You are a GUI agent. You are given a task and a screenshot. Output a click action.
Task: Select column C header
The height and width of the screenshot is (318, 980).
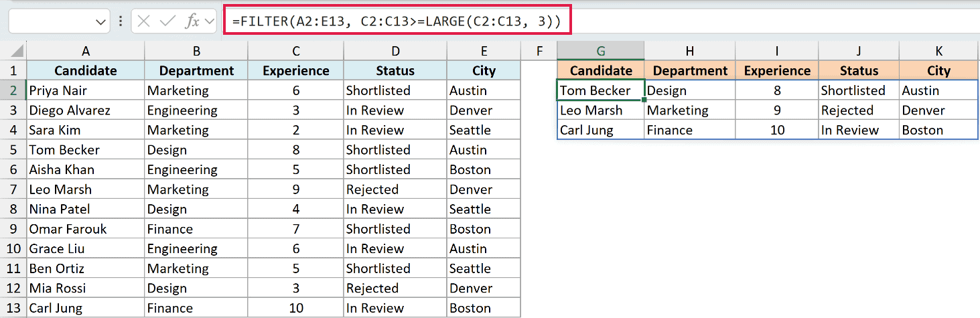(x=295, y=51)
